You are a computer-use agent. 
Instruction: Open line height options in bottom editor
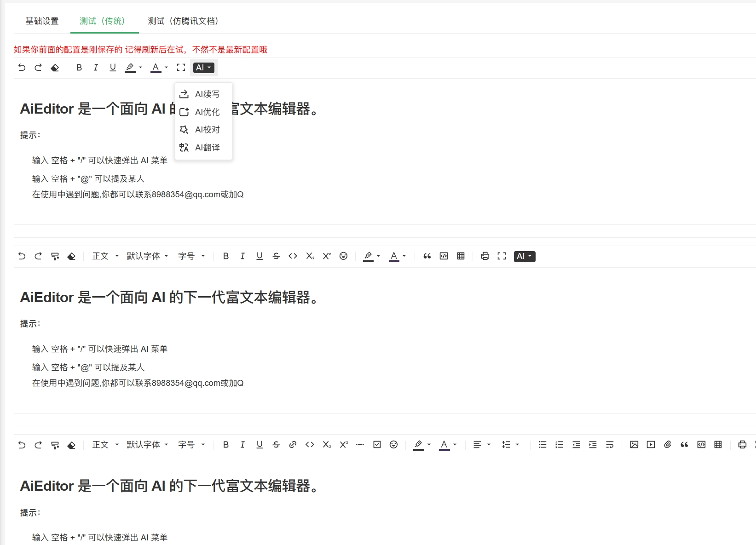tap(510, 445)
